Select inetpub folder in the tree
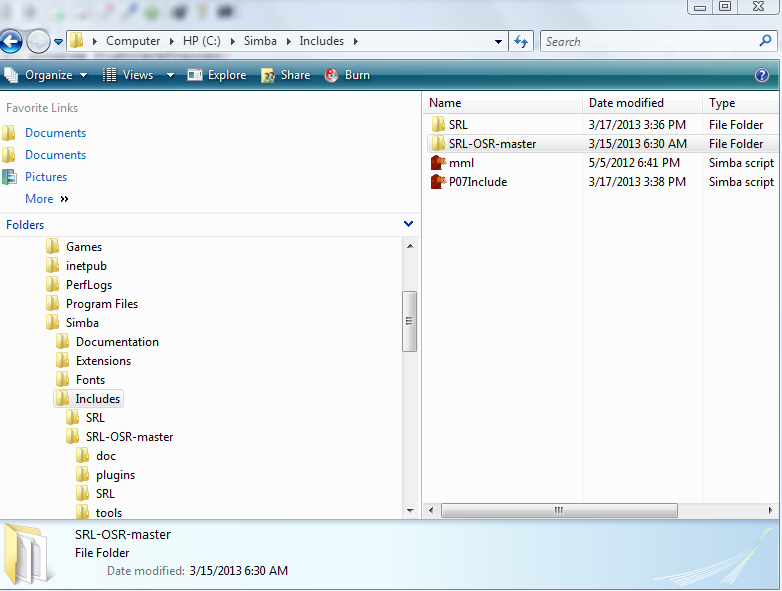Viewport: 782px width, 591px height. [86, 266]
